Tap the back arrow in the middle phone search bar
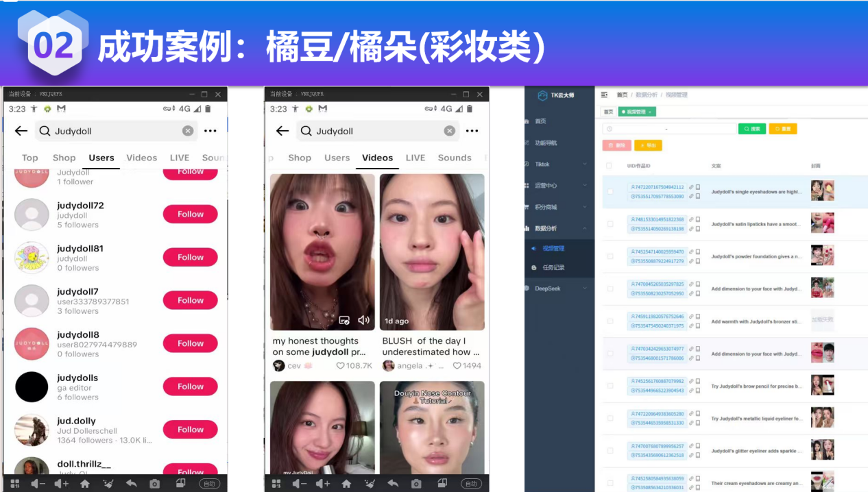Viewport: 868px width, 492px height. [282, 131]
